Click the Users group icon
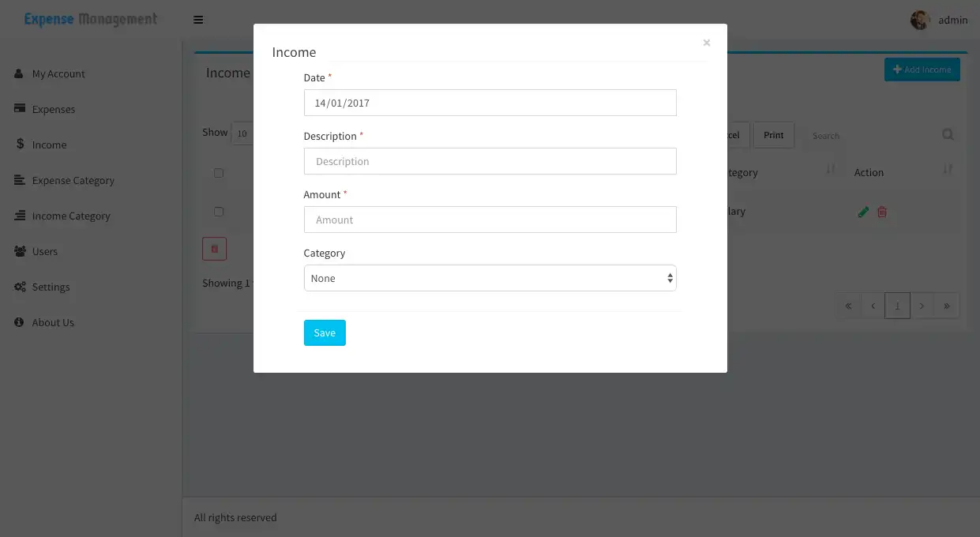980x537 pixels. pyautogui.click(x=20, y=251)
